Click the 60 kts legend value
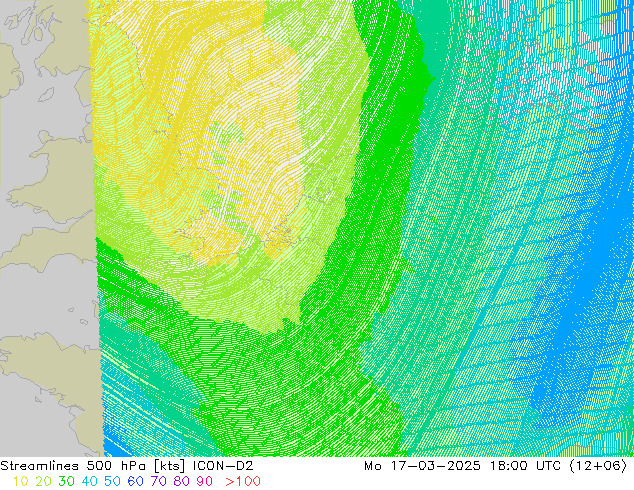 pos(135,481)
